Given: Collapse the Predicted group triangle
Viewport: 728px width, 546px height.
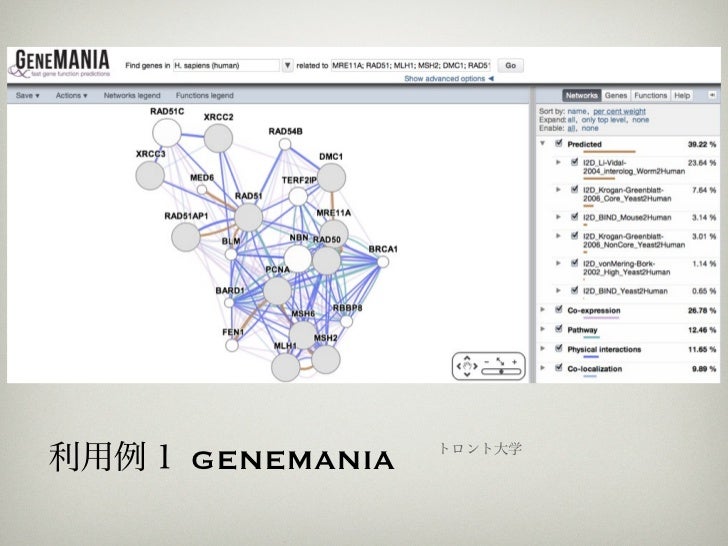Looking at the screenshot, I should 542,143.
